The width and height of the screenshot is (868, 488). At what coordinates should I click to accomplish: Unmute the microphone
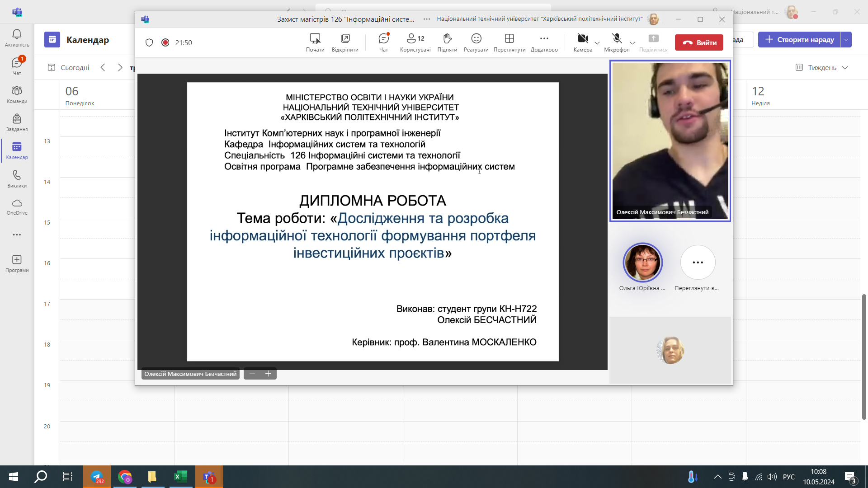pyautogui.click(x=617, y=39)
